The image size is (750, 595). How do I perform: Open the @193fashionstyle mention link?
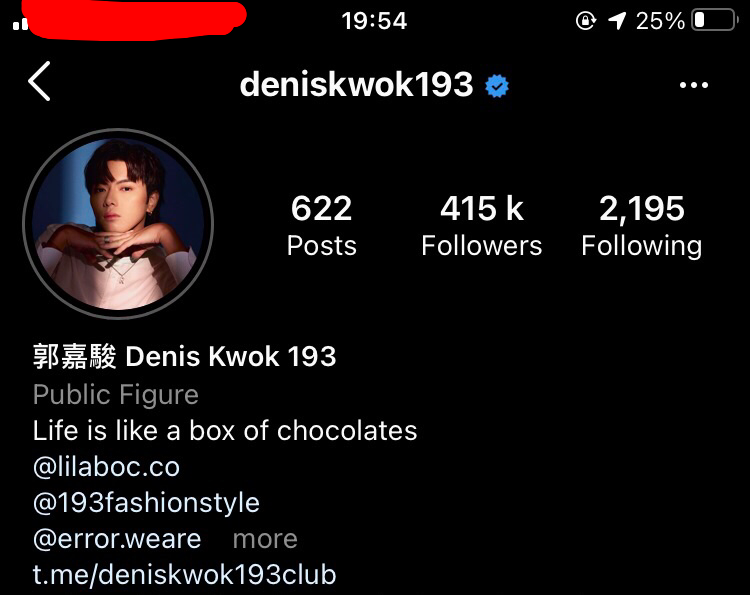pyautogui.click(x=146, y=503)
